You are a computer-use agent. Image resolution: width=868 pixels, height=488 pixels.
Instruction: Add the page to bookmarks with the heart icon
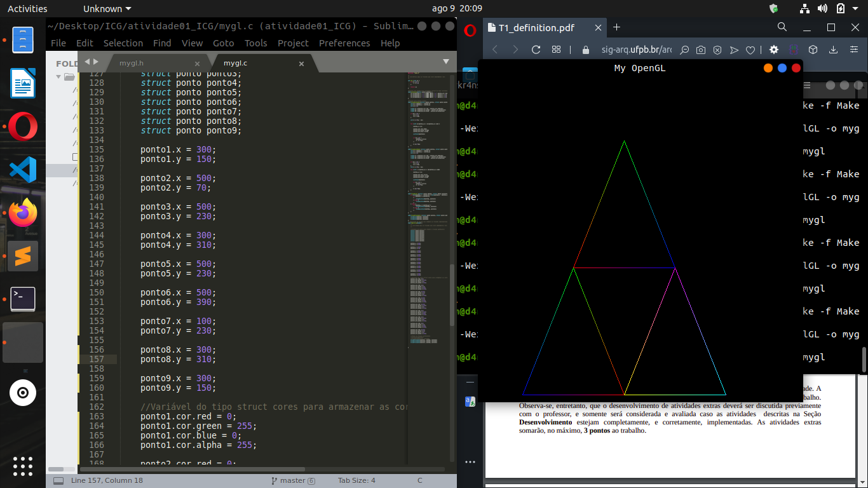click(750, 50)
